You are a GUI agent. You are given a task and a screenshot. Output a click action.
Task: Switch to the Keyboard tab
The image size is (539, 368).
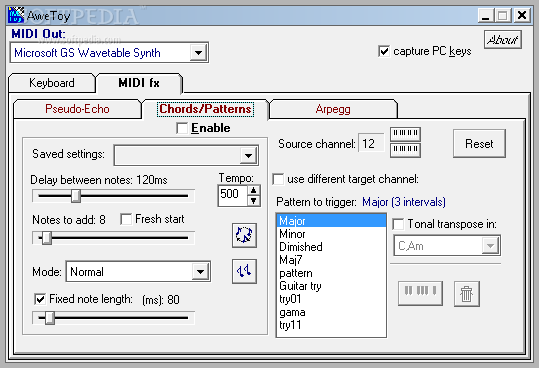tap(52, 83)
